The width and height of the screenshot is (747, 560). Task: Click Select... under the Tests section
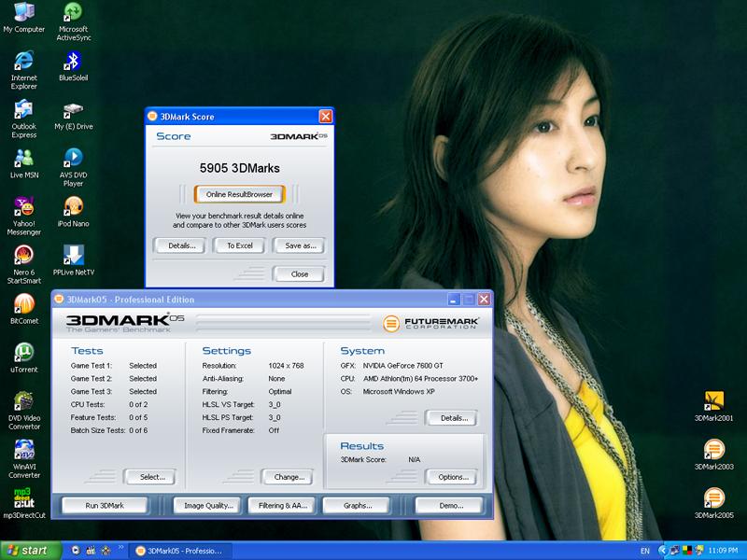tap(151, 477)
